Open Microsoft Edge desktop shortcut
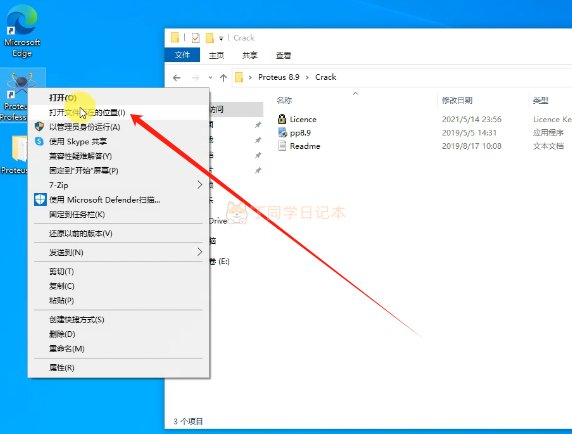 coord(22,31)
